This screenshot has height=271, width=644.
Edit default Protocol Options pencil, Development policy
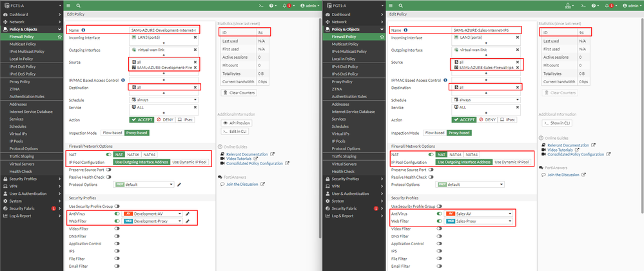coord(179,185)
